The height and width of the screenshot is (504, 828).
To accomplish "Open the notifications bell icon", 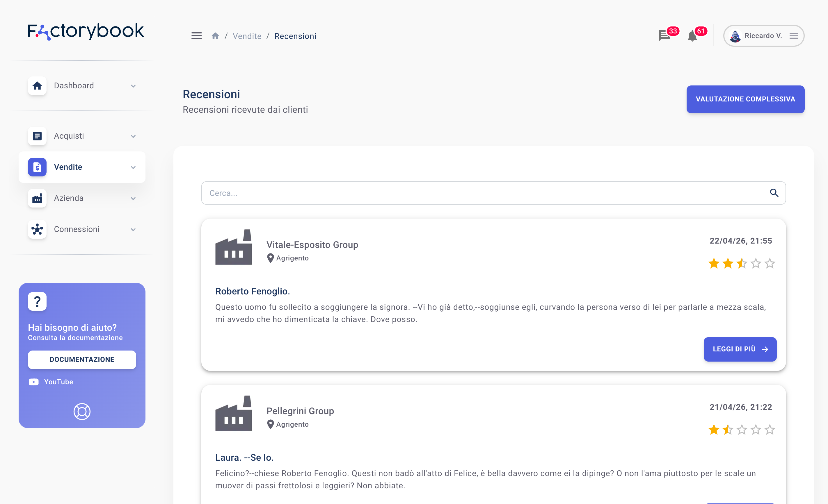I will coord(692,35).
